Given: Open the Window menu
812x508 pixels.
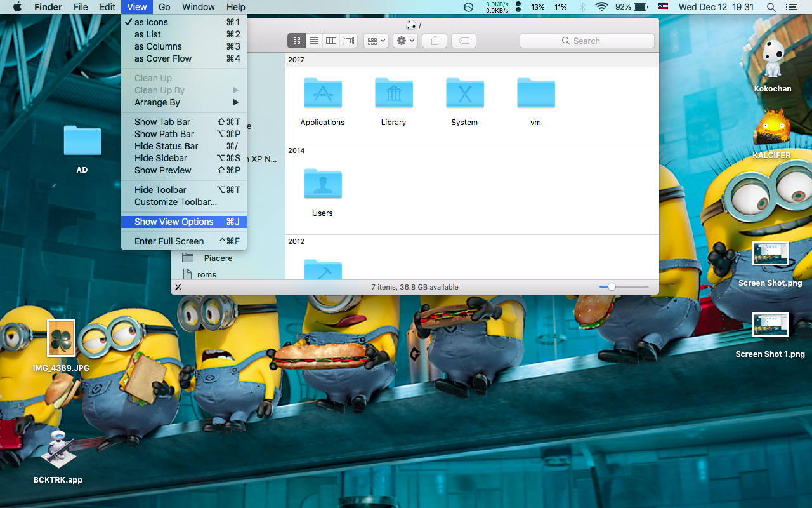Looking at the screenshot, I should 199,7.
